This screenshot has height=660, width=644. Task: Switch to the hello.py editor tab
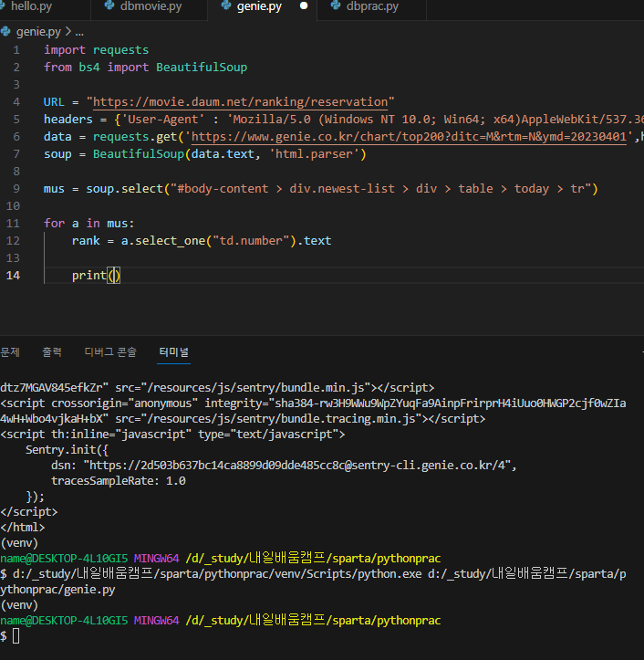click(31, 6)
